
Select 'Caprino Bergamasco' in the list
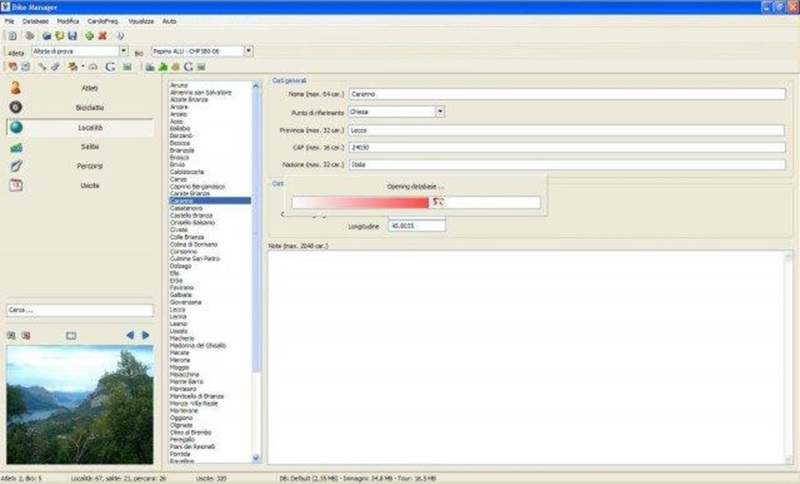197,187
